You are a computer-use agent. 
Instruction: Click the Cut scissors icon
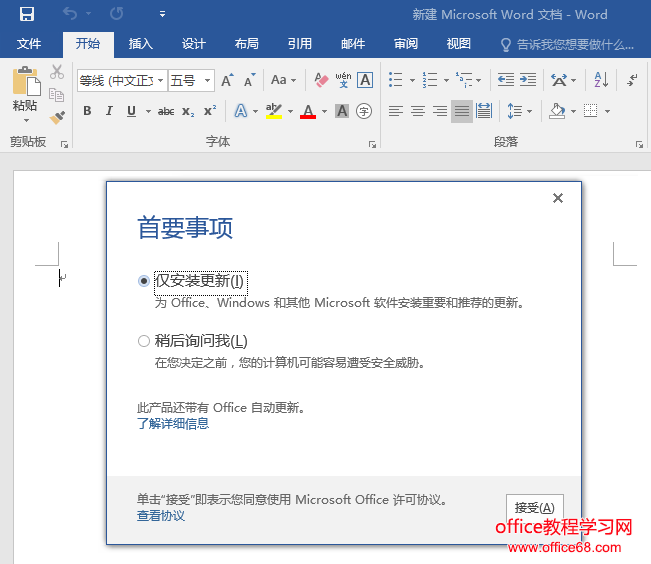pyautogui.click(x=57, y=72)
